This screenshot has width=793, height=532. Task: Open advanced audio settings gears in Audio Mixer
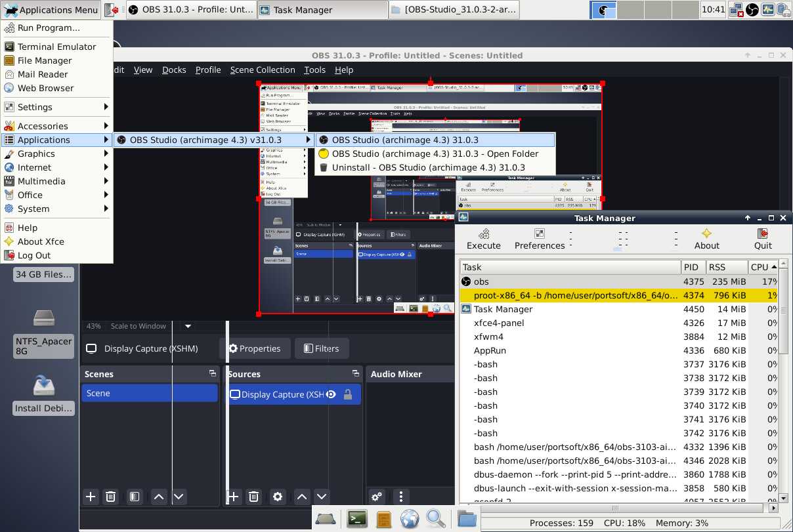pyautogui.click(x=376, y=497)
